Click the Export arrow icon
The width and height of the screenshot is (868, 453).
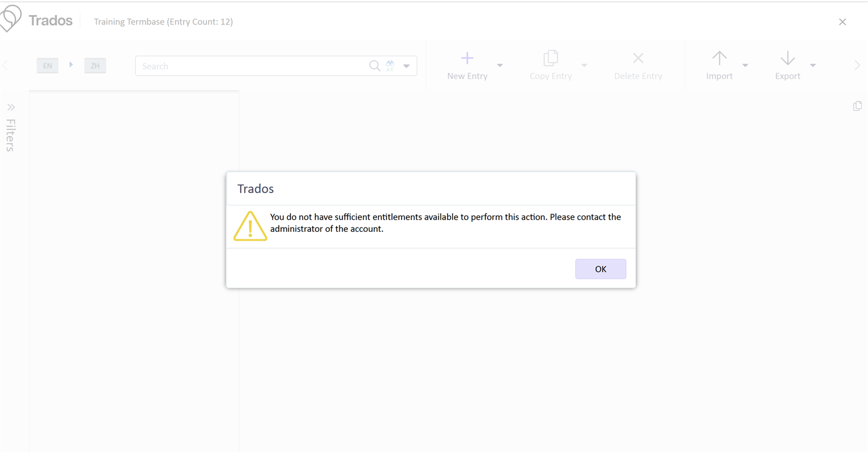tap(787, 58)
